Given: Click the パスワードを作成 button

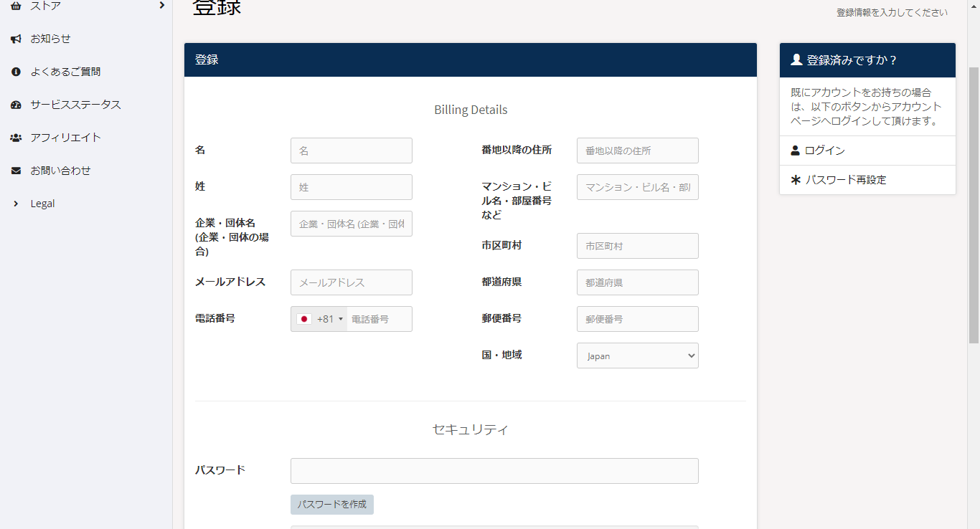Looking at the screenshot, I should pyautogui.click(x=332, y=505).
